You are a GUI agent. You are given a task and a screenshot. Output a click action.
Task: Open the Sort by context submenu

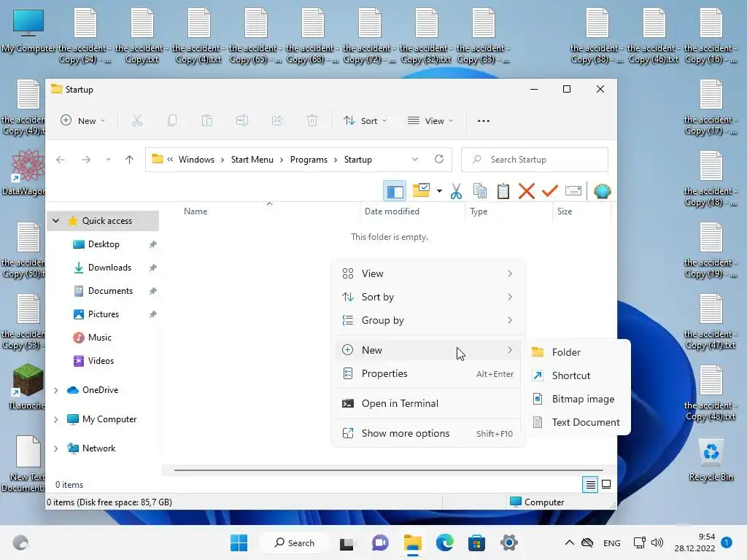[x=427, y=297]
